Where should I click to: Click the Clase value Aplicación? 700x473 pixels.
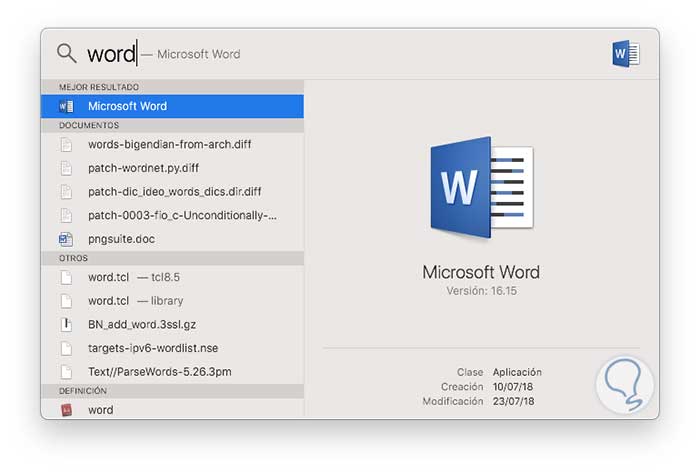click(517, 372)
